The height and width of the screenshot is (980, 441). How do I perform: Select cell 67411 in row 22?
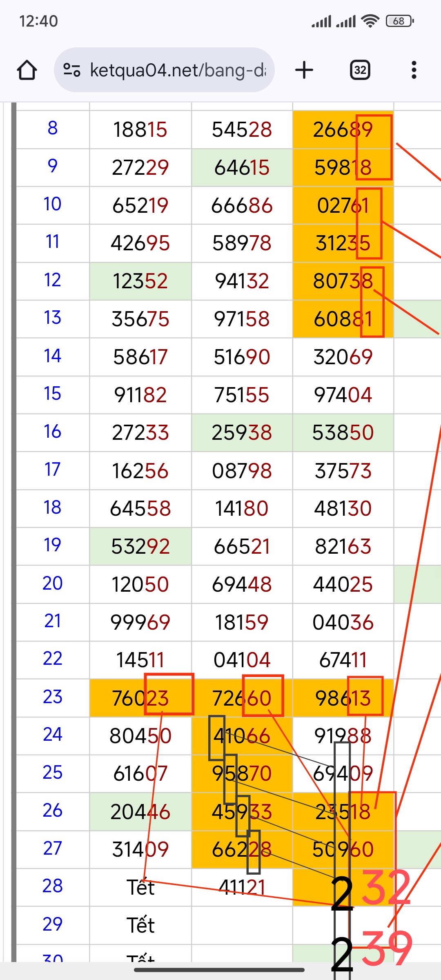(x=343, y=660)
